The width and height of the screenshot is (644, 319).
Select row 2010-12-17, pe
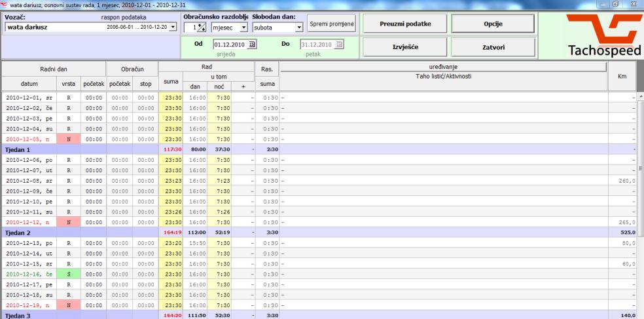319,284
